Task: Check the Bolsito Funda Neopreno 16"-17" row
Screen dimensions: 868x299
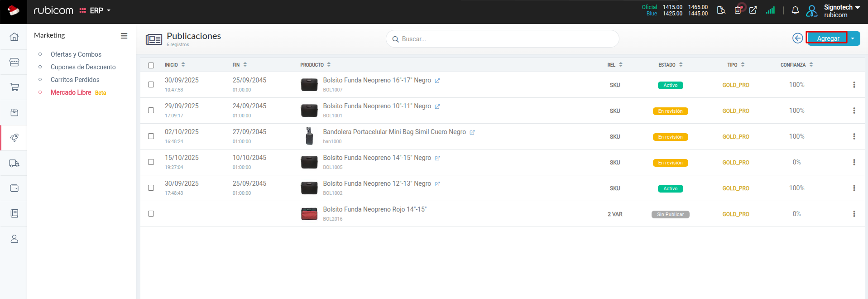Action: click(151, 85)
